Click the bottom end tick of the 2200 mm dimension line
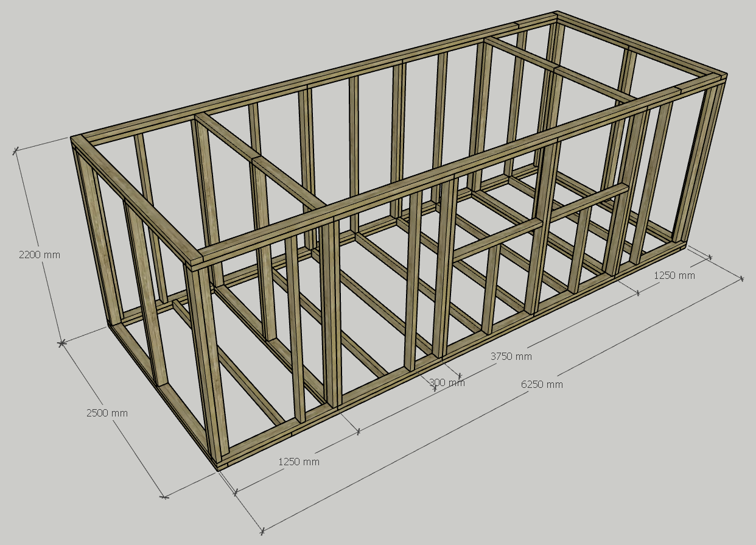756x545 pixels. pyautogui.click(x=61, y=344)
